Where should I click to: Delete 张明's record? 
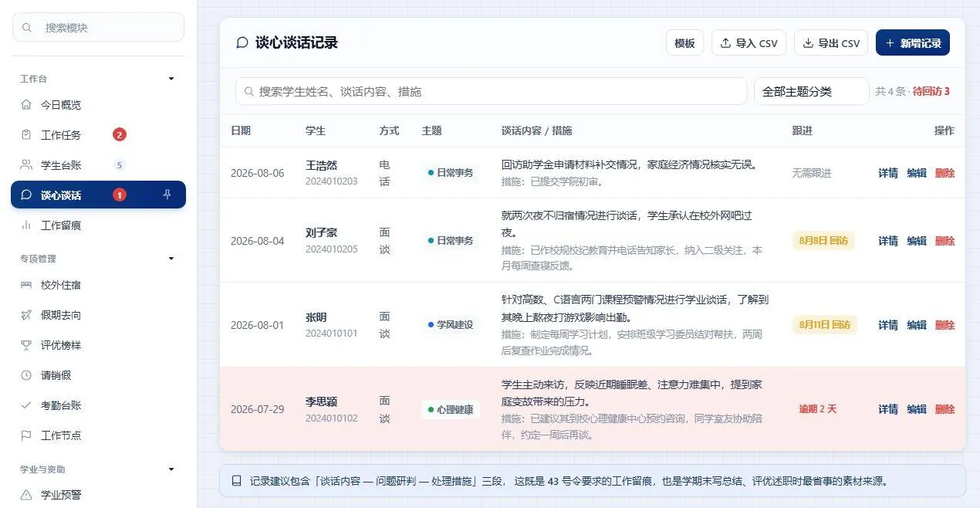click(x=945, y=325)
